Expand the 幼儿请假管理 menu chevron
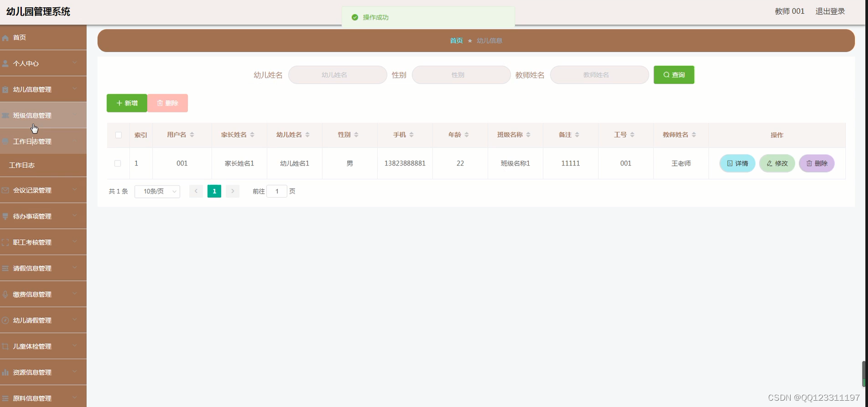 (x=75, y=320)
